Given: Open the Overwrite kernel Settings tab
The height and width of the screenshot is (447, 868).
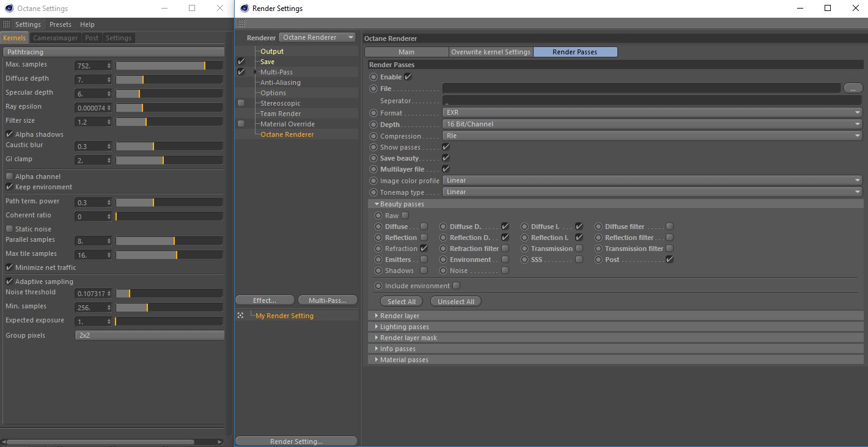Looking at the screenshot, I should click(x=491, y=52).
